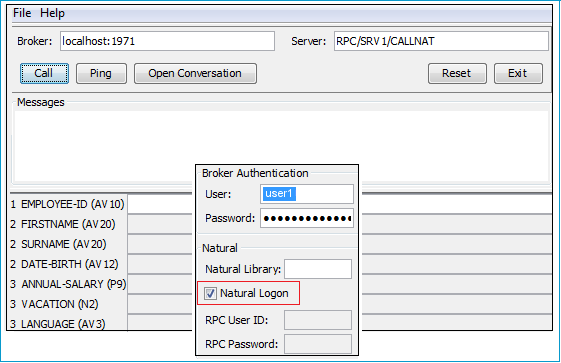Toggle the Natural Logon checkbox
Viewport: 561px width, 363px height.
(210, 294)
